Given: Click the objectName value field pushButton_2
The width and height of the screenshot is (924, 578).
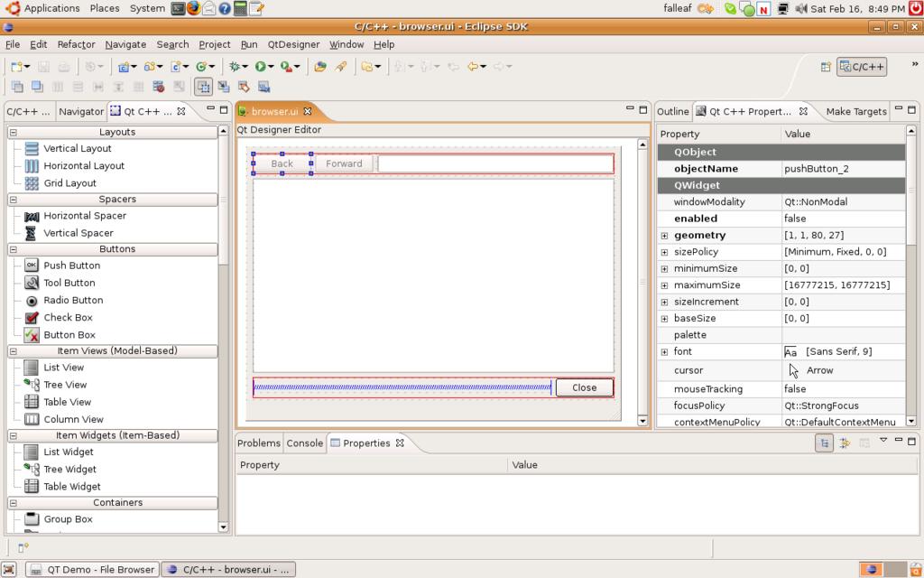Looking at the screenshot, I should (x=841, y=169).
